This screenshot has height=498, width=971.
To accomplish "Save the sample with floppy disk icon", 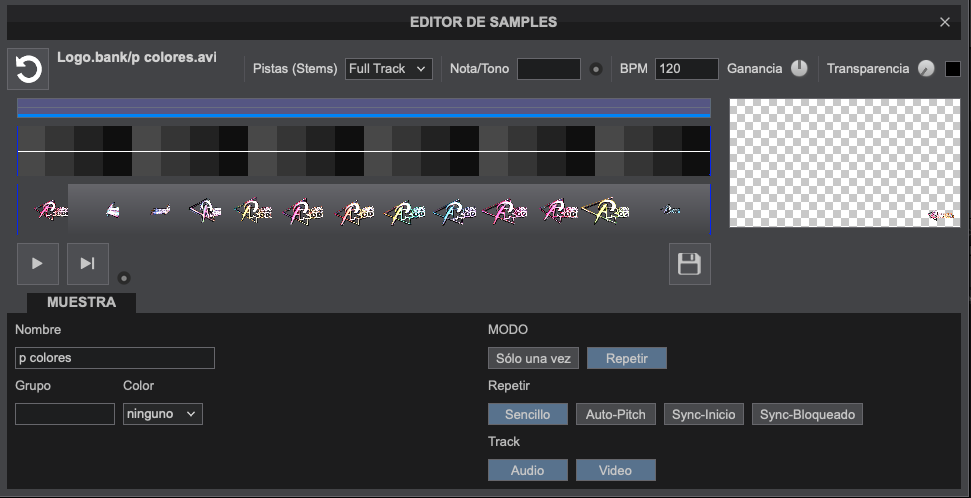I will tap(689, 264).
